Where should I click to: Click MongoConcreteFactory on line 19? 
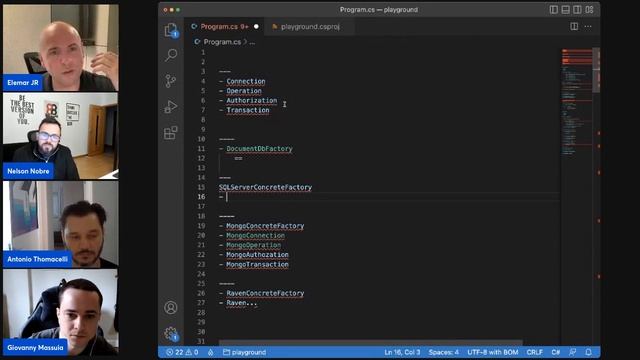pos(265,226)
